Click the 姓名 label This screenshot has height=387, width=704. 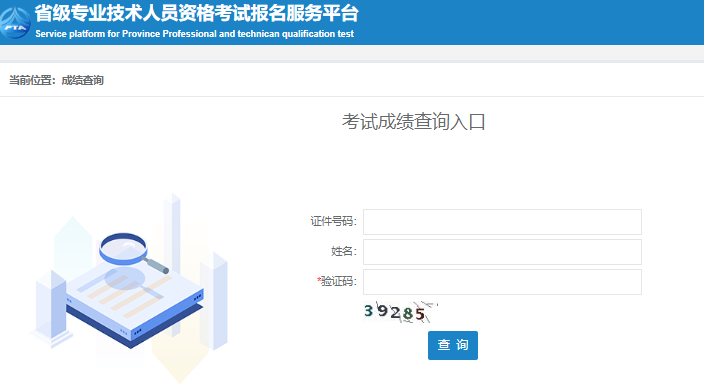pos(343,251)
